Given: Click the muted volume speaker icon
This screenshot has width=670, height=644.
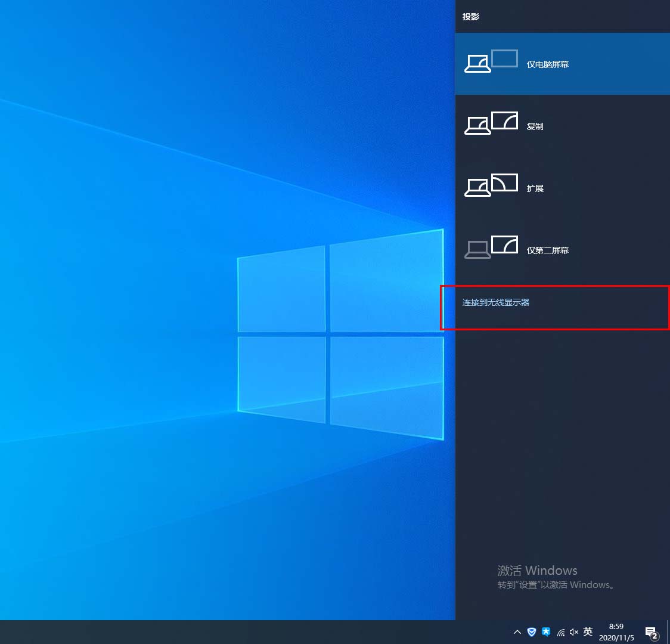Looking at the screenshot, I should [574, 632].
